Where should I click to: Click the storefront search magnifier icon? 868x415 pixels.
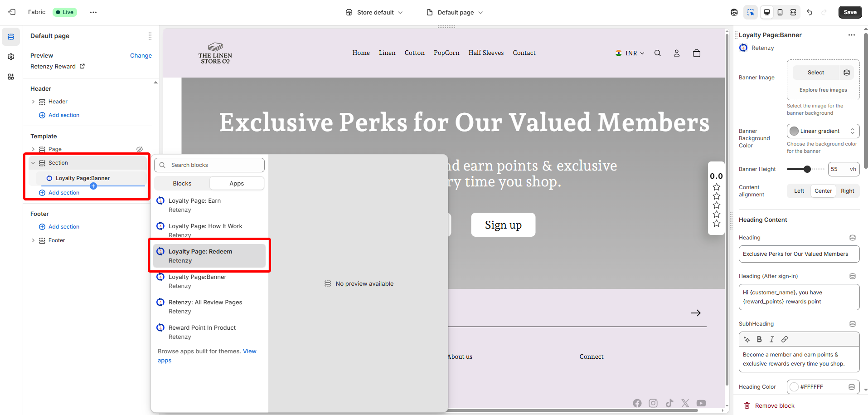tap(658, 53)
